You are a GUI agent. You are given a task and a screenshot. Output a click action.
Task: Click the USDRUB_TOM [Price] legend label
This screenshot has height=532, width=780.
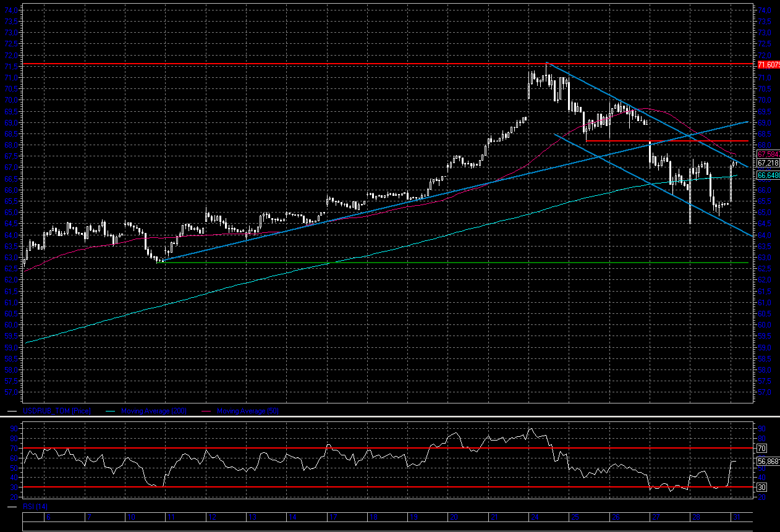(x=56, y=411)
